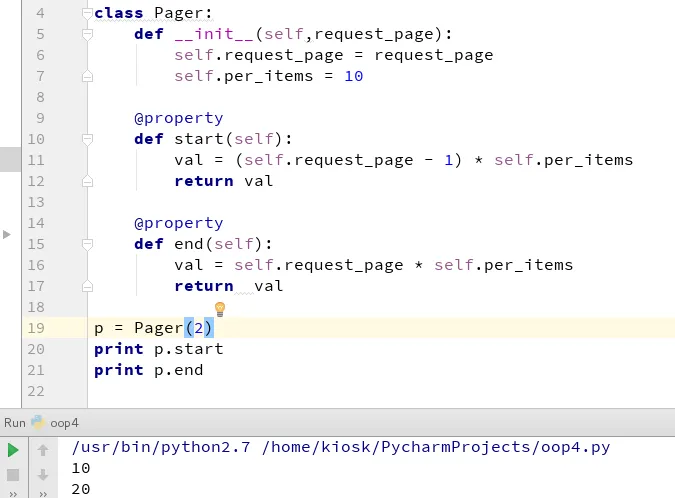
Task: Click the up-arrow icon to go up the stack trace
Action: pyautogui.click(x=43, y=450)
